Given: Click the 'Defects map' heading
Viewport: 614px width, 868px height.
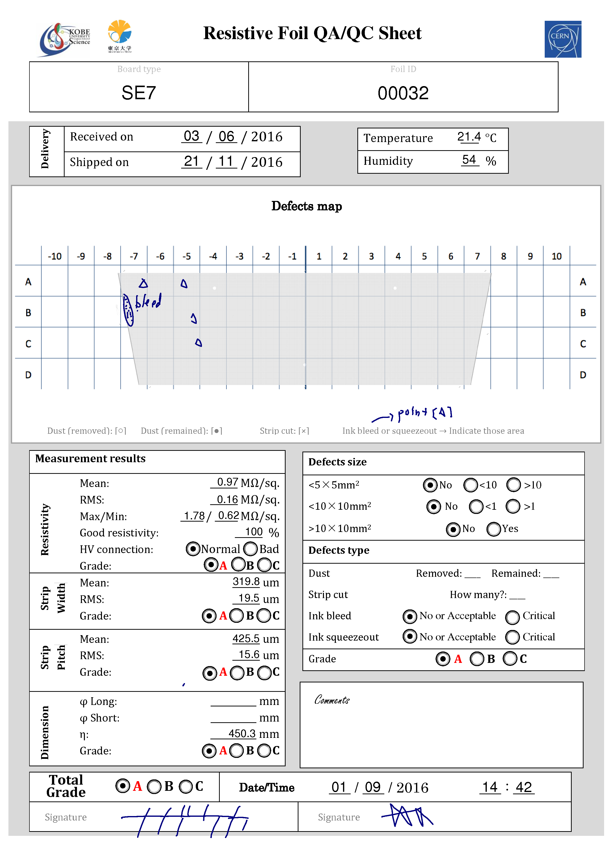Looking at the screenshot, I should tap(307, 206).
